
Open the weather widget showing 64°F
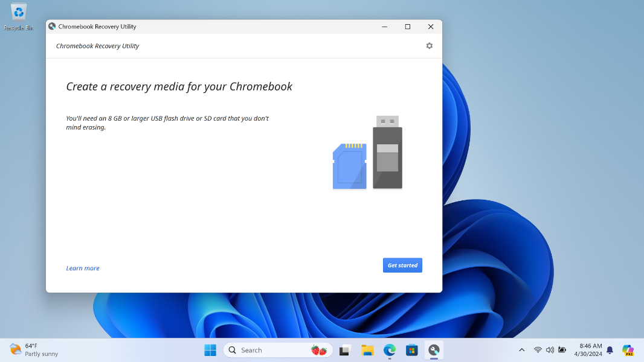pyautogui.click(x=34, y=350)
